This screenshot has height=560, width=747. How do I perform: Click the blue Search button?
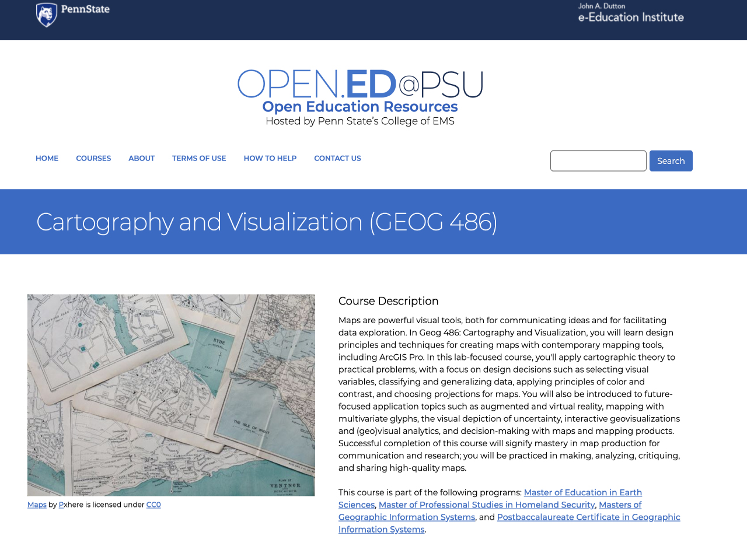point(671,161)
